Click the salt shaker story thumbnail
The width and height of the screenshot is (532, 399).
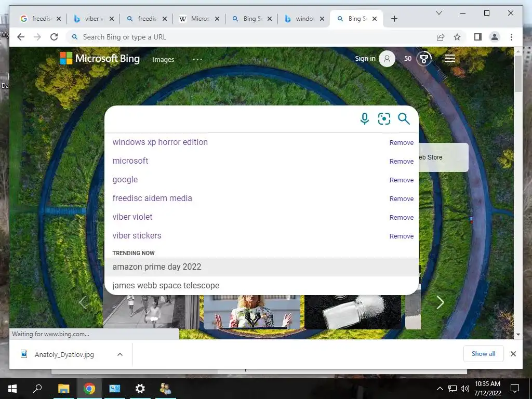click(x=353, y=312)
